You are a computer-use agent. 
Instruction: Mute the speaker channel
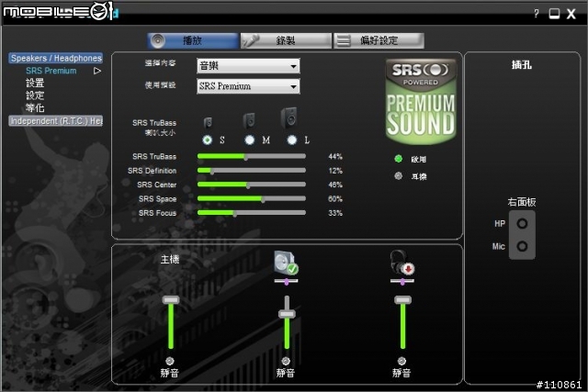tap(286, 361)
